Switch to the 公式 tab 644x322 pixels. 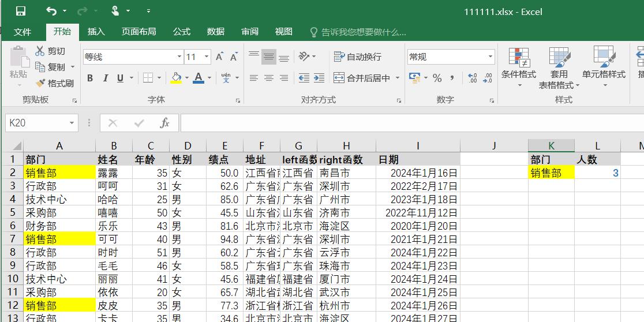(x=182, y=32)
